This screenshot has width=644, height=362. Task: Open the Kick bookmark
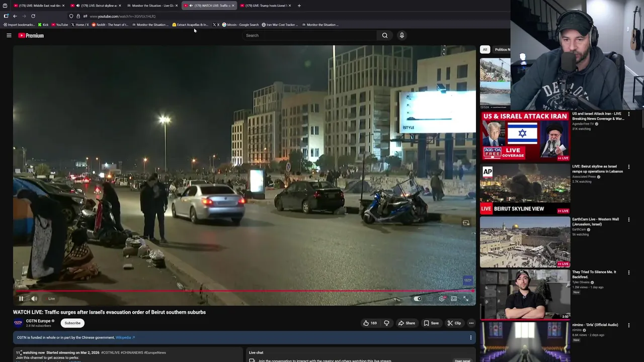click(43, 25)
